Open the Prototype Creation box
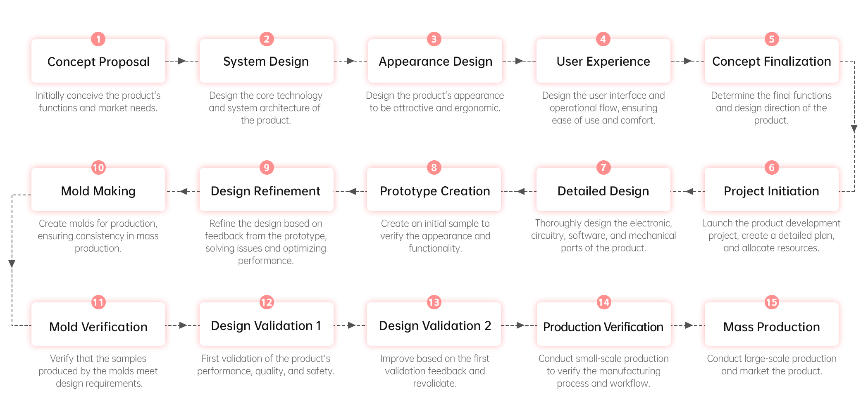Image resolution: width=868 pixels, height=418 pixels. 434,190
